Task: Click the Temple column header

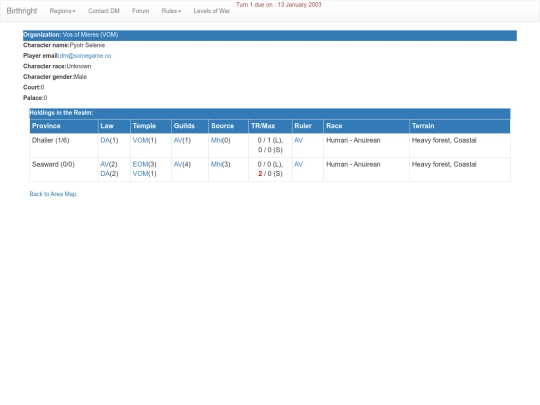Action: pyautogui.click(x=151, y=126)
